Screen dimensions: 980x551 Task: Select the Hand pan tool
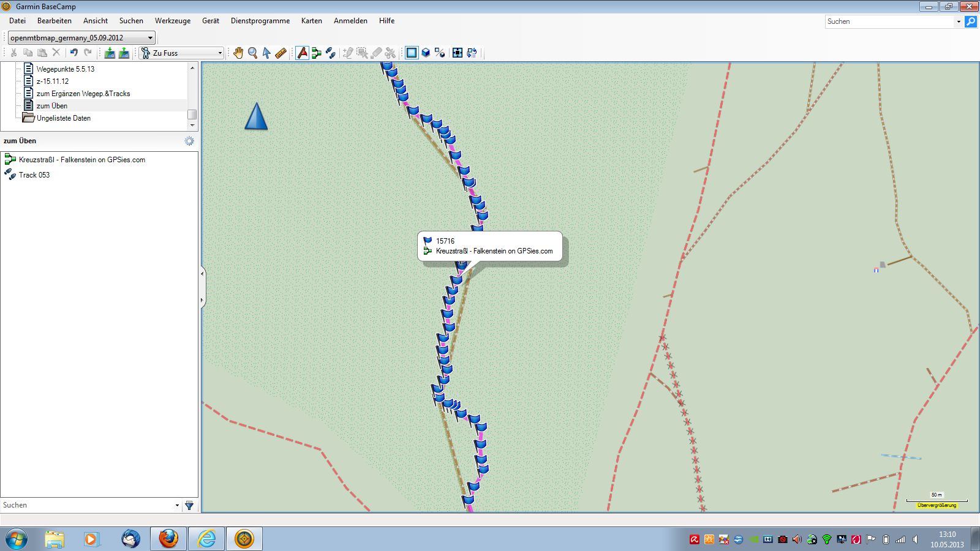(238, 53)
